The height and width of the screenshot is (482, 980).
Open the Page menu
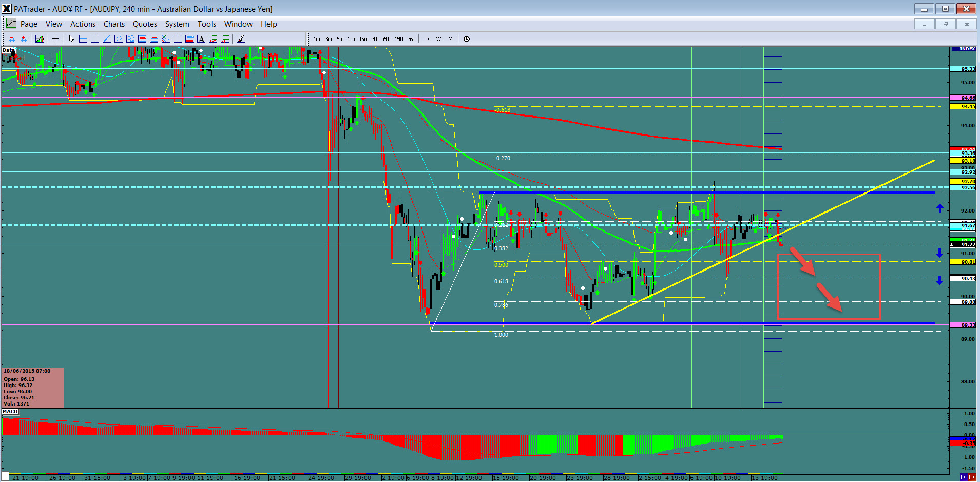pos(29,24)
